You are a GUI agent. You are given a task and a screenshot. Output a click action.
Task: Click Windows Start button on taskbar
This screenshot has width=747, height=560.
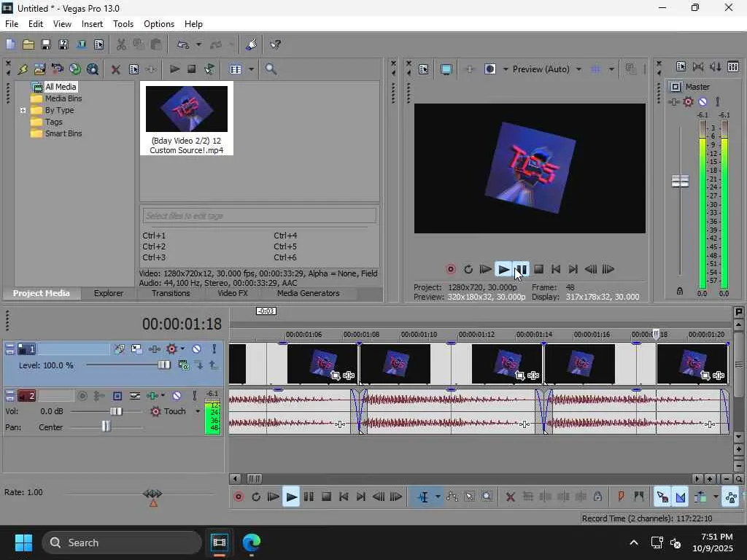23,542
